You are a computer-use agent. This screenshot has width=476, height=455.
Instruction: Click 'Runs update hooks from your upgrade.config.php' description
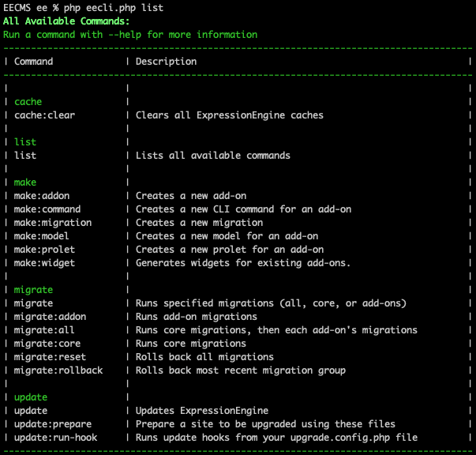point(276,438)
